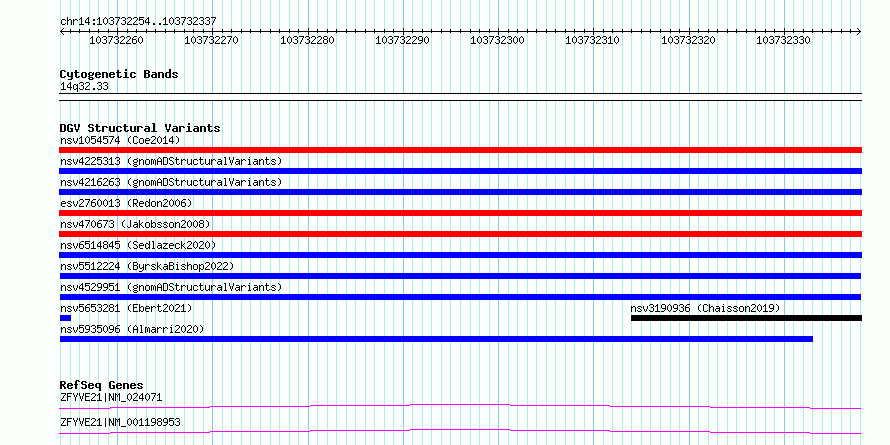Click the chr14:103732254..103732337 coordinate label
The height and width of the screenshot is (445, 890).
pyautogui.click(x=138, y=22)
